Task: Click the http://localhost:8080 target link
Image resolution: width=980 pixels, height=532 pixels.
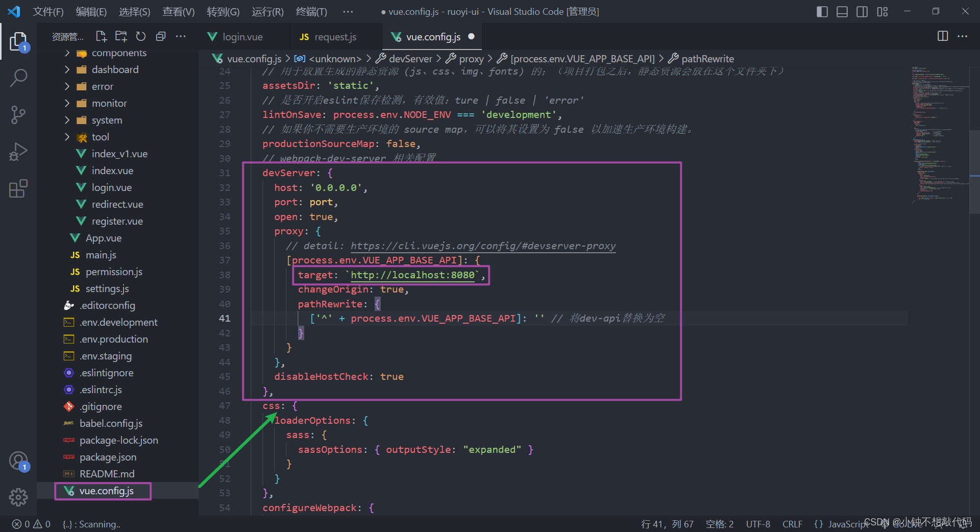Action: click(412, 275)
